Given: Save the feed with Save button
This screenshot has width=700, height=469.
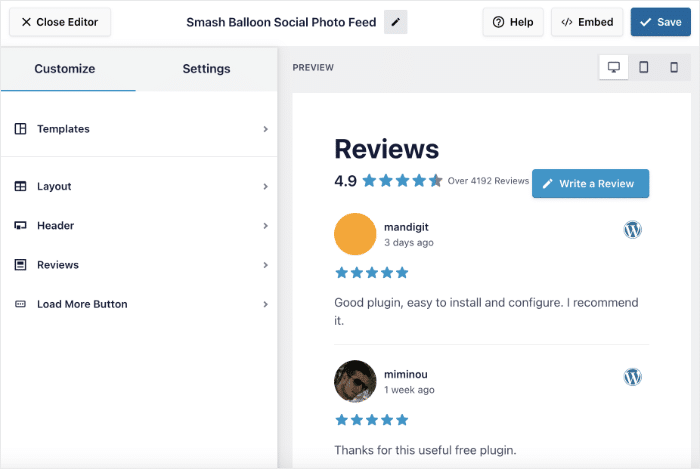Looking at the screenshot, I should [x=661, y=22].
